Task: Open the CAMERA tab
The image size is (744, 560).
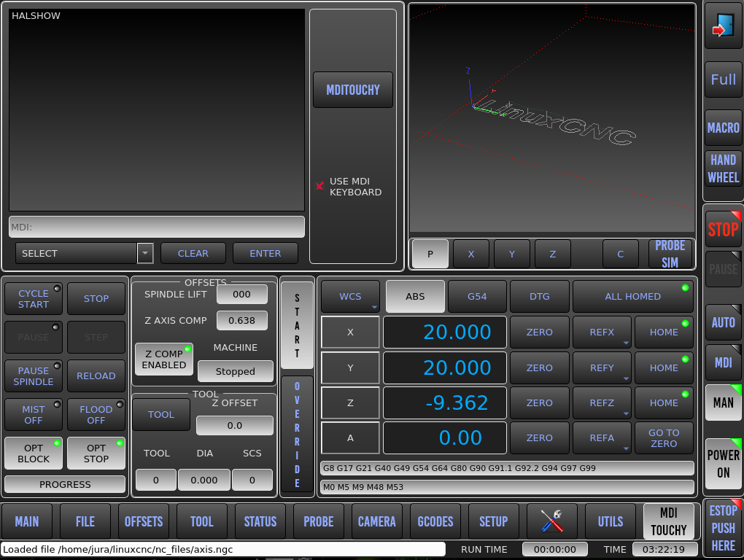Action: 377,521
